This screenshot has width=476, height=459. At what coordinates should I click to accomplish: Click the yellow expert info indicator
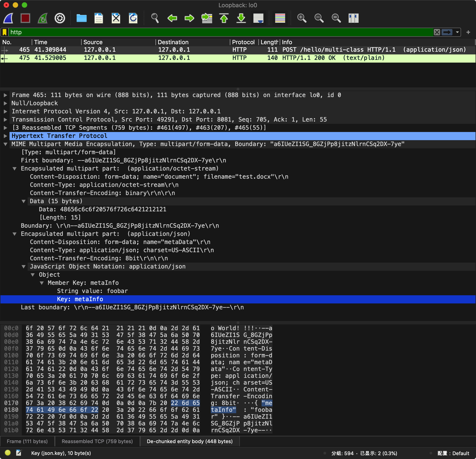coord(8,453)
